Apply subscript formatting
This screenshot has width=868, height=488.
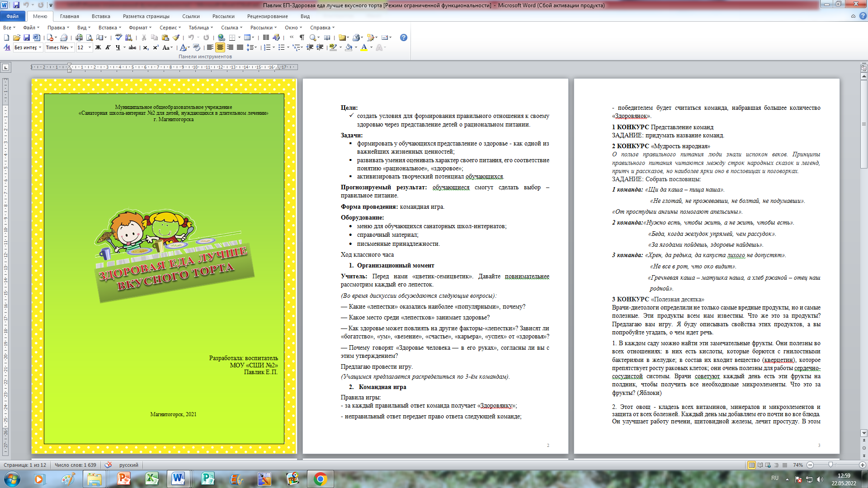146,47
